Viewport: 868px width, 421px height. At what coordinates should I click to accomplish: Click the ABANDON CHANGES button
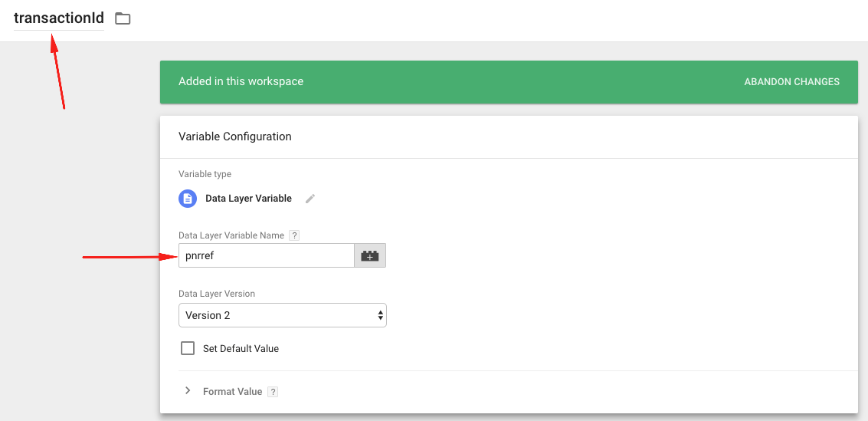pos(791,82)
